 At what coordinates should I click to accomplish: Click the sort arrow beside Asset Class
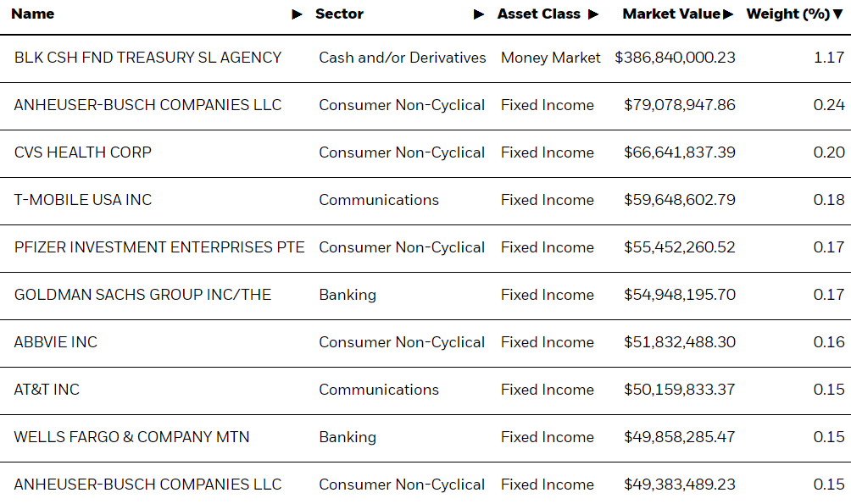593,14
